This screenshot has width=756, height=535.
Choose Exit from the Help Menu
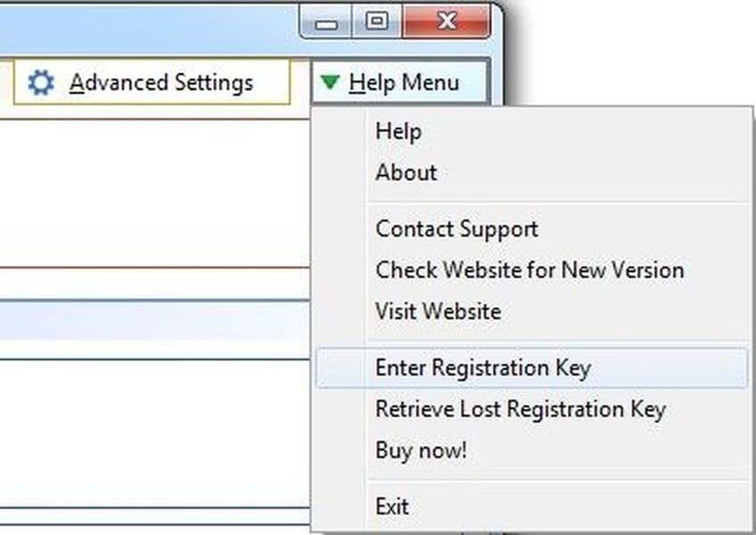coord(391,507)
